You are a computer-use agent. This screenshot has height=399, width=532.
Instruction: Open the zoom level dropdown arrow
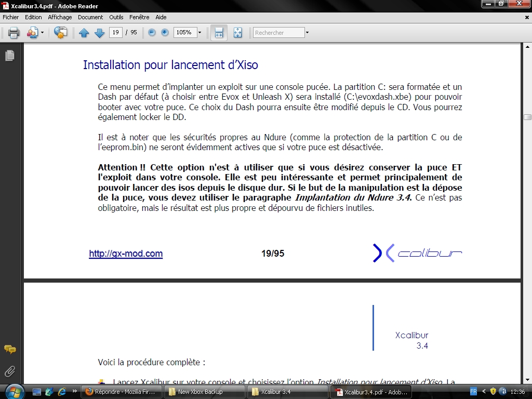coord(199,33)
